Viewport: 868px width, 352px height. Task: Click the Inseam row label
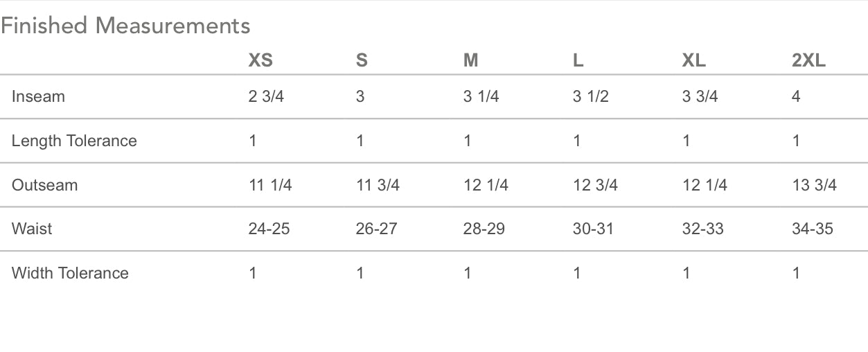point(38,96)
